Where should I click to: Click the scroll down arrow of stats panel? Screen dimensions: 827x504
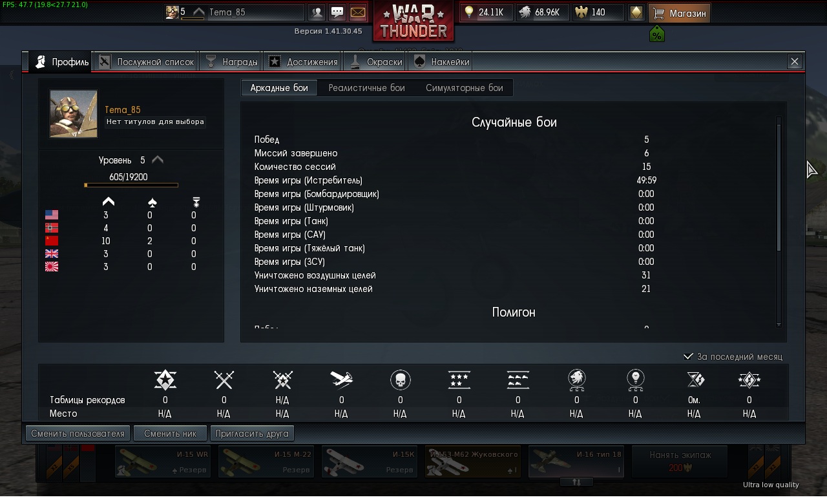[x=779, y=324]
